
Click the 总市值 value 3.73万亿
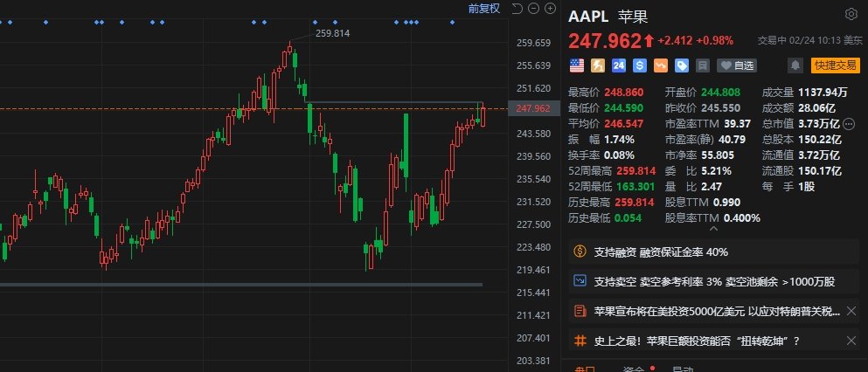coord(818,123)
